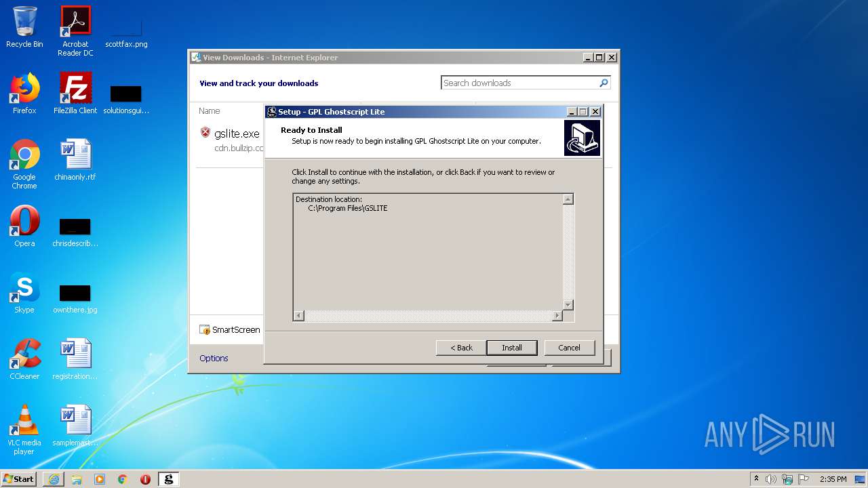Click scroll down arrow in settings box

tap(568, 305)
